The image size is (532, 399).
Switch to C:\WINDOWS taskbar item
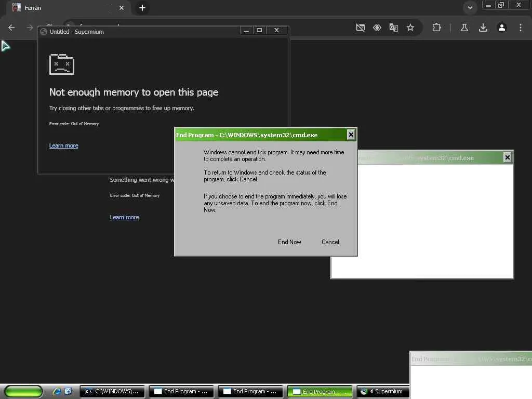tap(112, 391)
